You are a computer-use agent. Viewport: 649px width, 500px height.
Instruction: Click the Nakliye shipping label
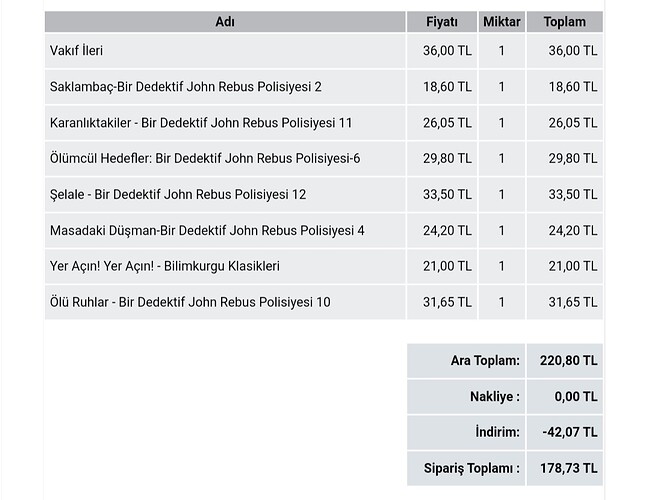495,397
